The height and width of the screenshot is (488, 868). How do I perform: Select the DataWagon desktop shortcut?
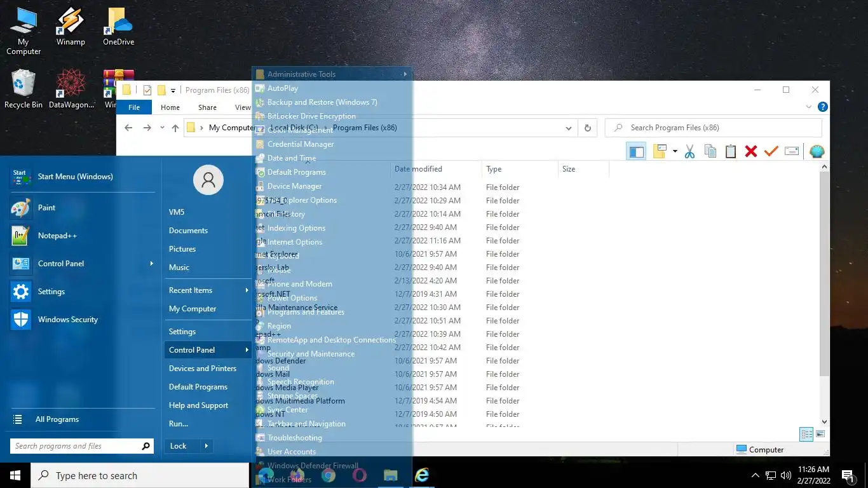71,89
